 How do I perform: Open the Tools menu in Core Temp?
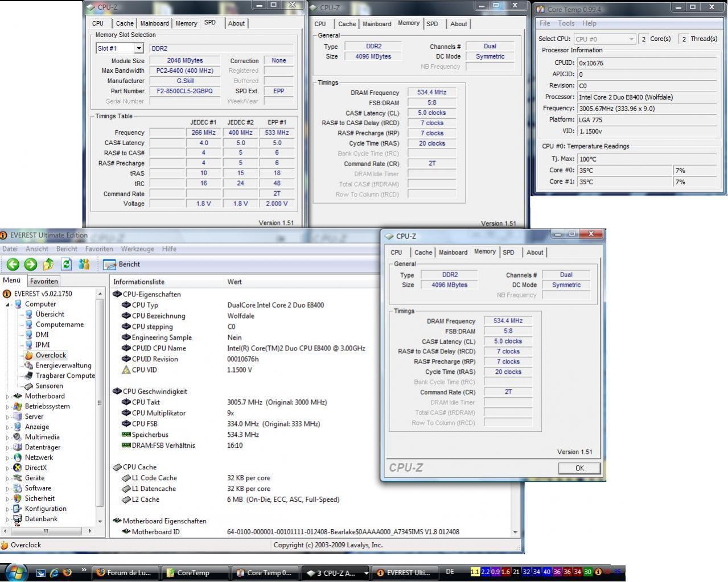tap(566, 23)
